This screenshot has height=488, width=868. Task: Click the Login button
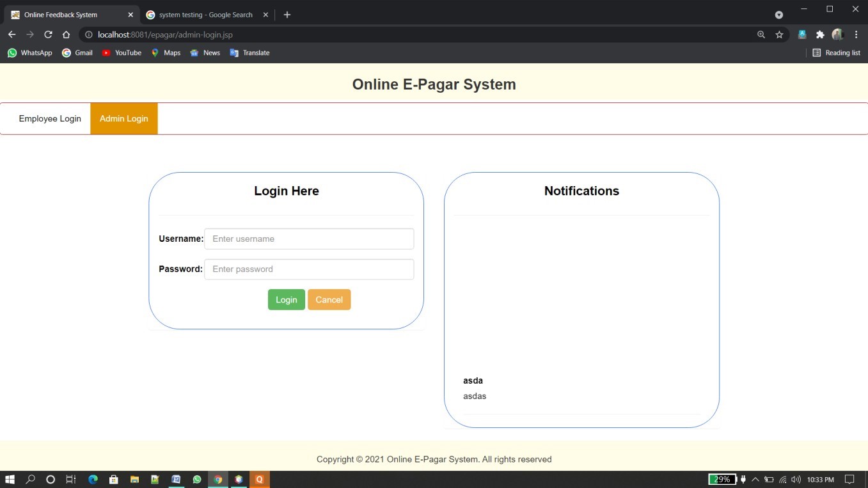(286, 299)
